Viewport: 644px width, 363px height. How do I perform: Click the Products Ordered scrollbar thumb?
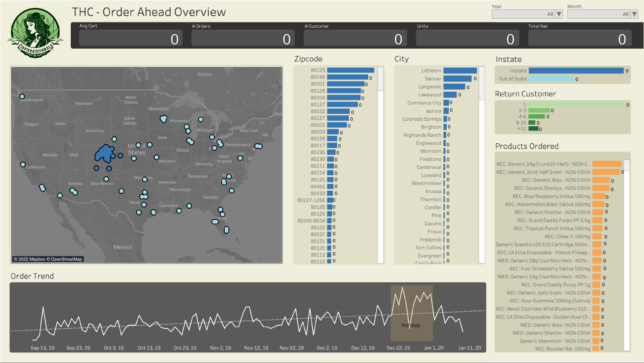[x=627, y=165]
